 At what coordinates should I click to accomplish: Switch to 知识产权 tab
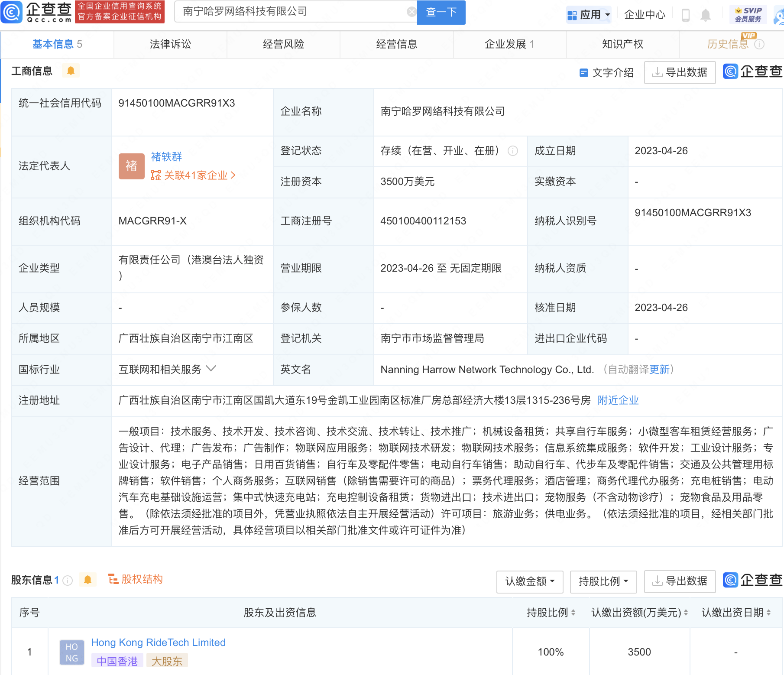pyautogui.click(x=622, y=44)
